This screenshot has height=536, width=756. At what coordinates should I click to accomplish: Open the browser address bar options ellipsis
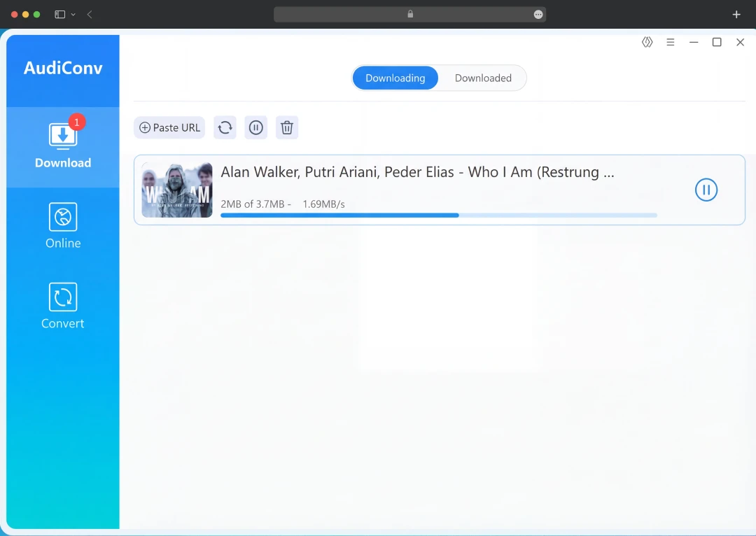coord(537,14)
